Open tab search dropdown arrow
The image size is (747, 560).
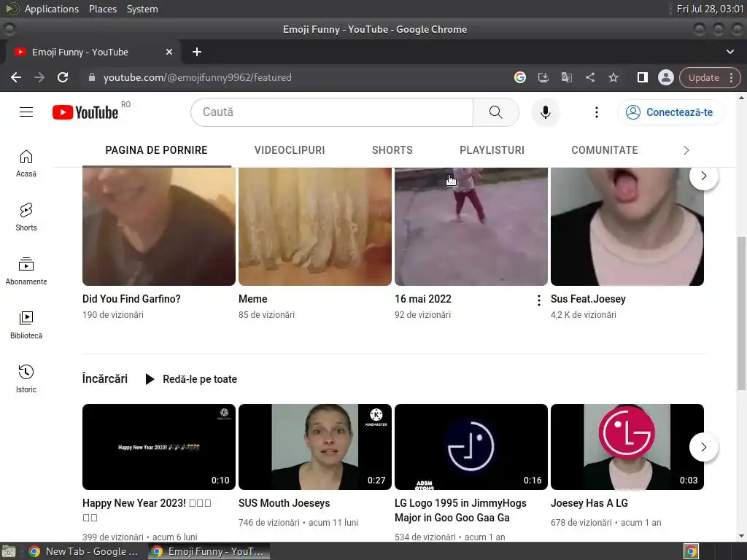[x=729, y=52]
